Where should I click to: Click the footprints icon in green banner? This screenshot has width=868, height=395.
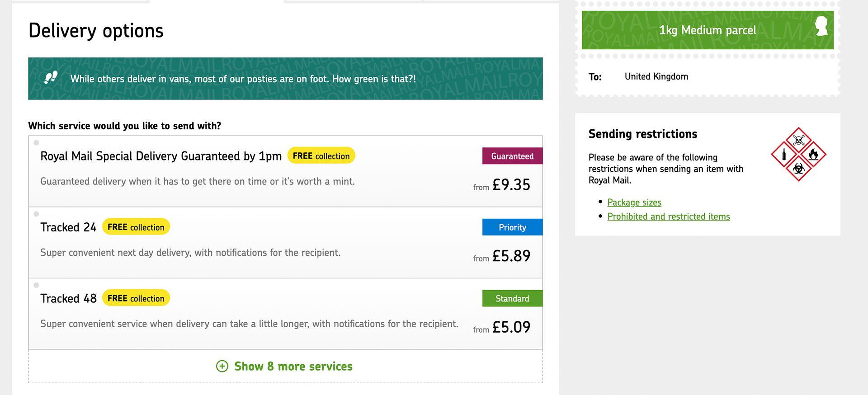pyautogui.click(x=51, y=78)
